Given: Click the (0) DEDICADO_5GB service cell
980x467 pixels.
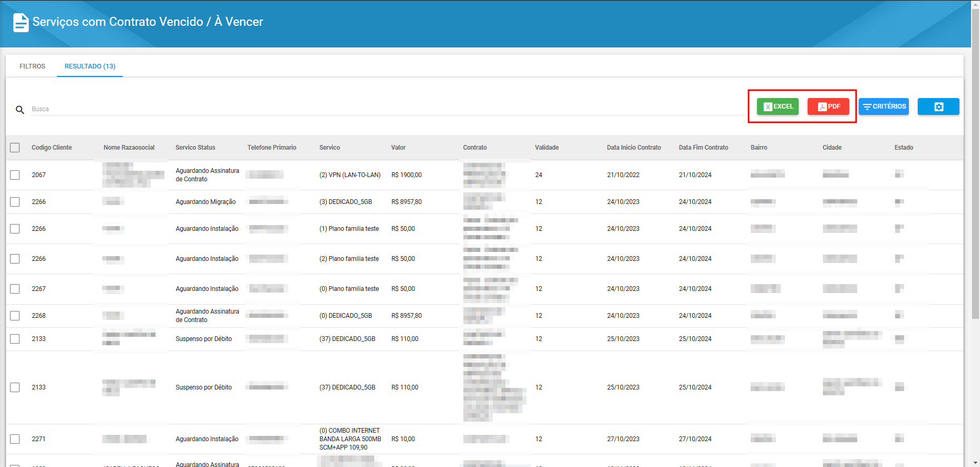Looking at the screenshot, I should [x=346, y=316].
